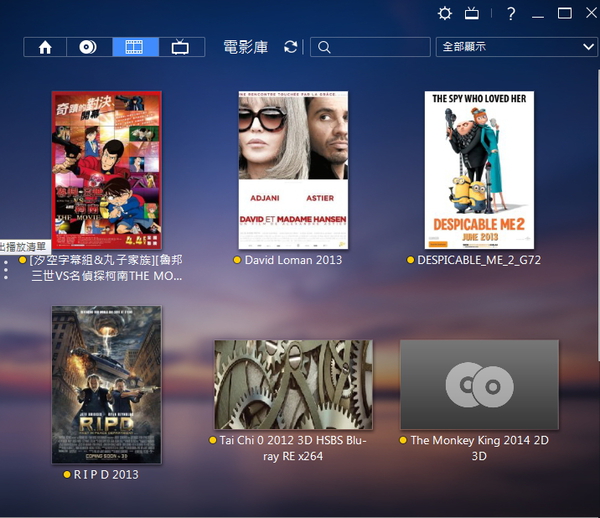Click the DESPICABLE_ME_2_G72 title link

point(479,260)
